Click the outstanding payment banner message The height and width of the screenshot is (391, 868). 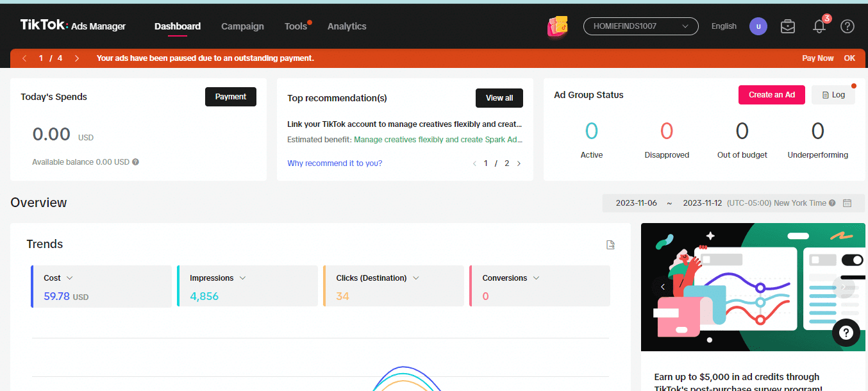[205, 58]
